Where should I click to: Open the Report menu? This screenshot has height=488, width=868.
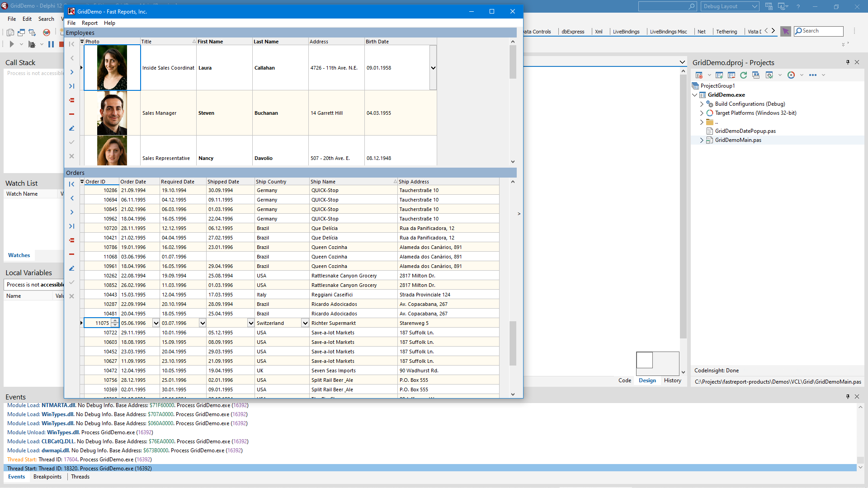(x=90, y=23)
